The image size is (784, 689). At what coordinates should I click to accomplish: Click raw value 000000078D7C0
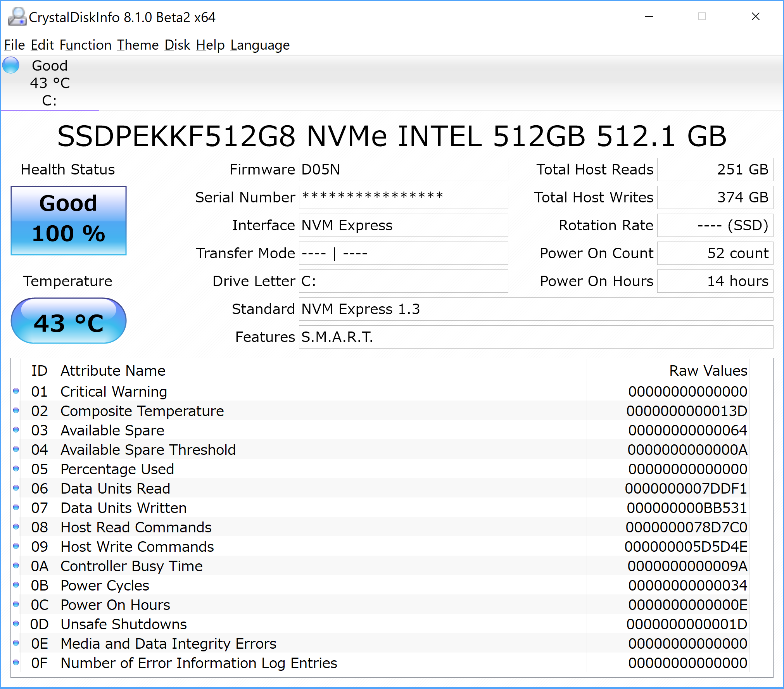[x=686, y=527]
